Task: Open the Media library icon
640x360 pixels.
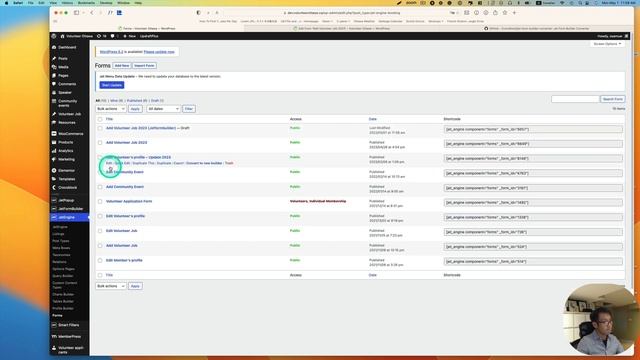Action: pyautogui.click(x=54, y=67)
